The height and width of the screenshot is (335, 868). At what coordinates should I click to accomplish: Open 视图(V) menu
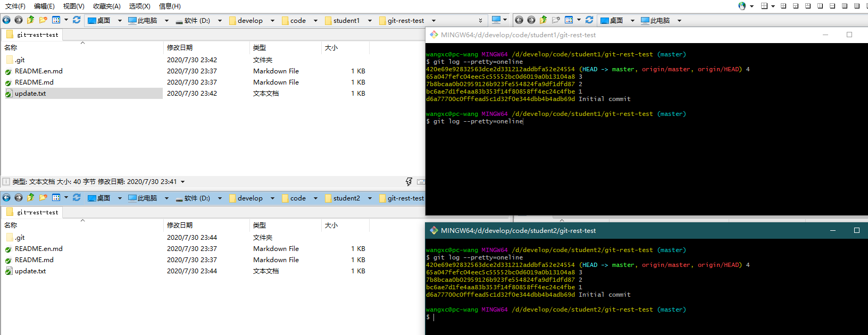pos(73,6)
